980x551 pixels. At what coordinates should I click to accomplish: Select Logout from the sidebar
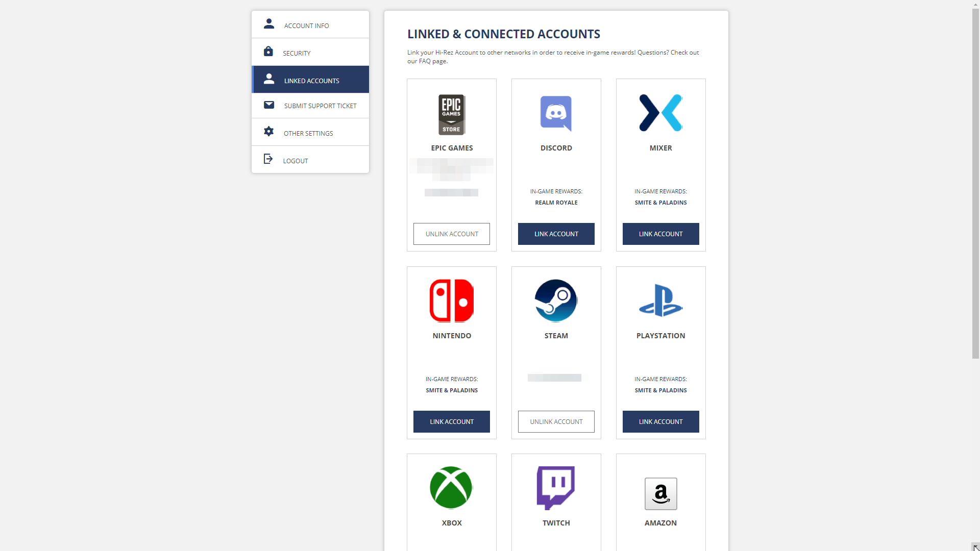(310, 160)
